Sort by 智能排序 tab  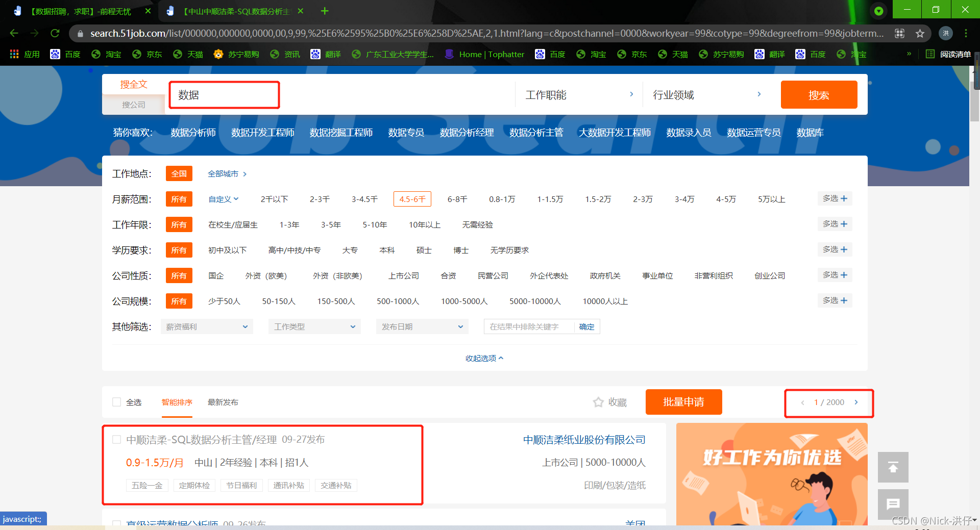(177, 402)
